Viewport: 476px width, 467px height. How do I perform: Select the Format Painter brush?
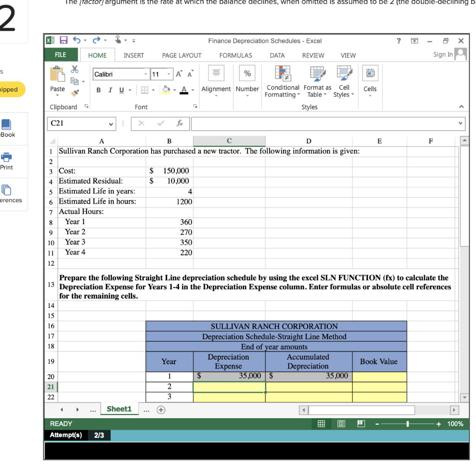click(x=75, y=93)
